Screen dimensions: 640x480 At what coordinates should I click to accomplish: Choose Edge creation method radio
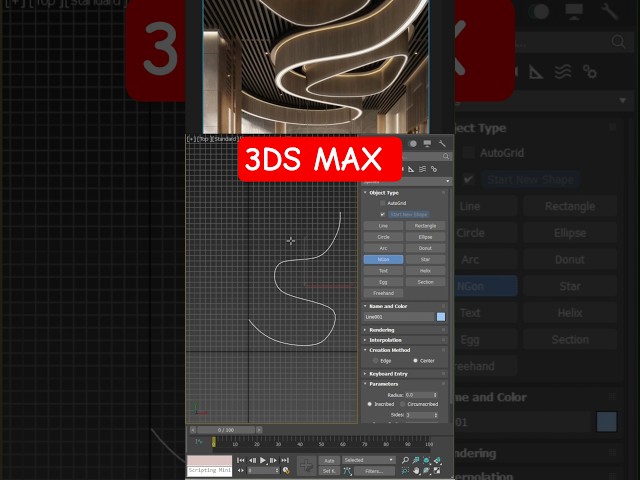(x=375, y=360)
